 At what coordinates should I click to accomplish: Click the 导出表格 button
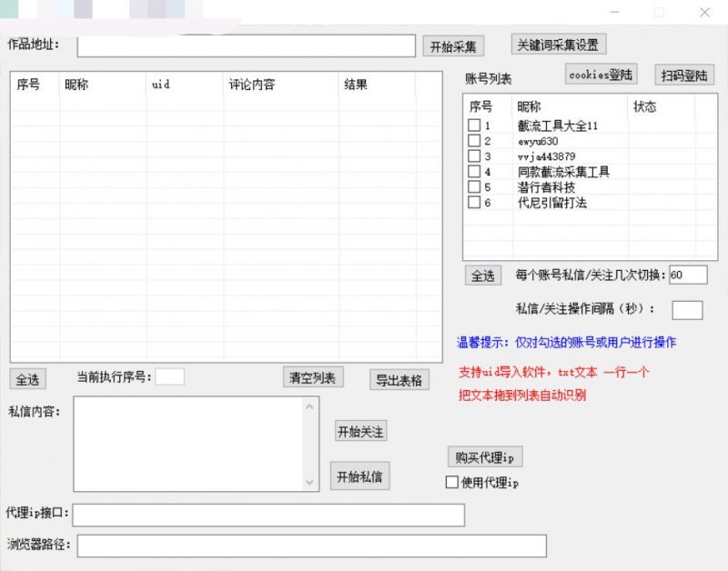(x=399, y=380)
